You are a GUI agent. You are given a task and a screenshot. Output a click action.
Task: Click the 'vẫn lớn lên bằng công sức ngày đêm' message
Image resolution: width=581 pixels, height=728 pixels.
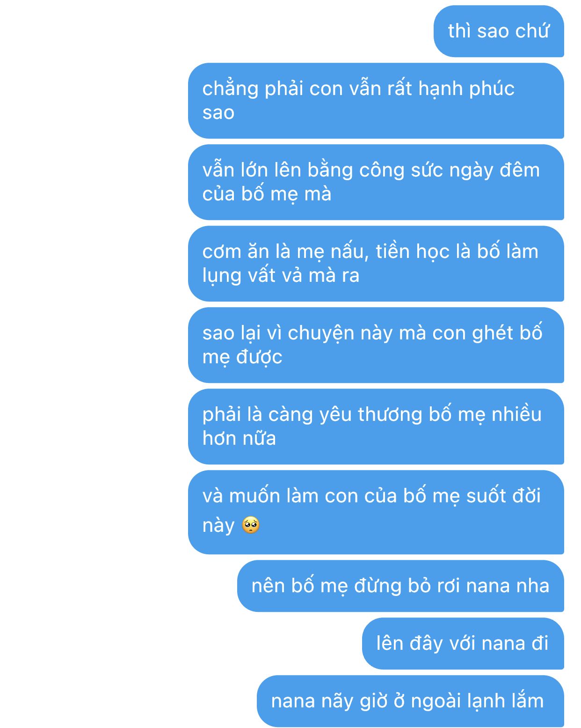click(376, 182)
